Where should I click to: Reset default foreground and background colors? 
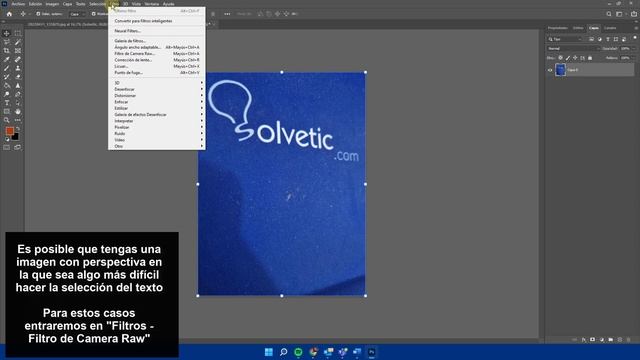(7, 139)
